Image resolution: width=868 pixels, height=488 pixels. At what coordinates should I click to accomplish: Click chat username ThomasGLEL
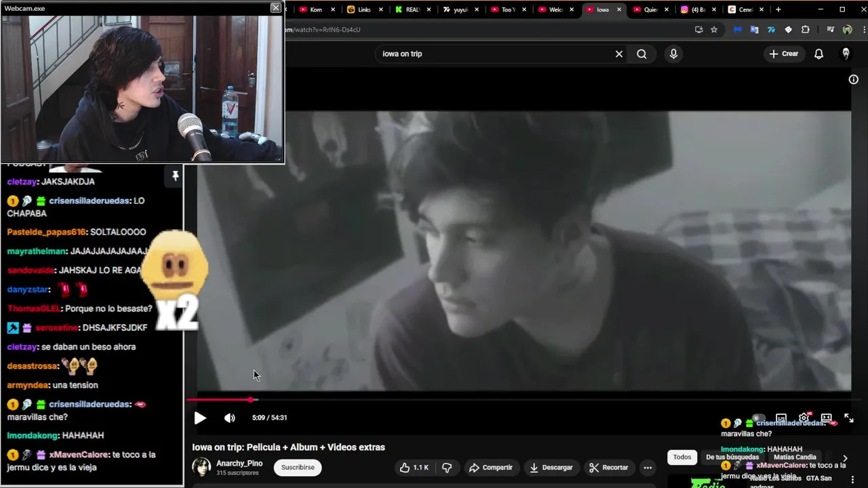click(x=33, y=308)
